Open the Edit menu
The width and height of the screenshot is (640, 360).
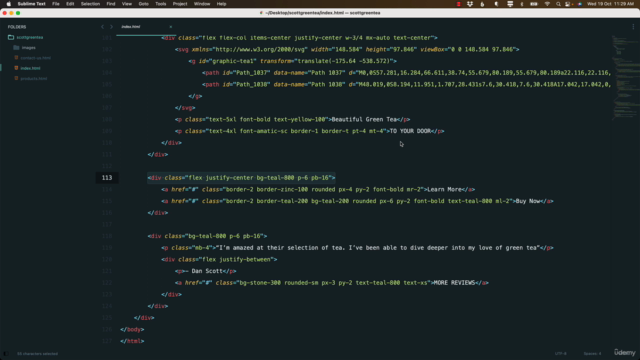(70, 4)
